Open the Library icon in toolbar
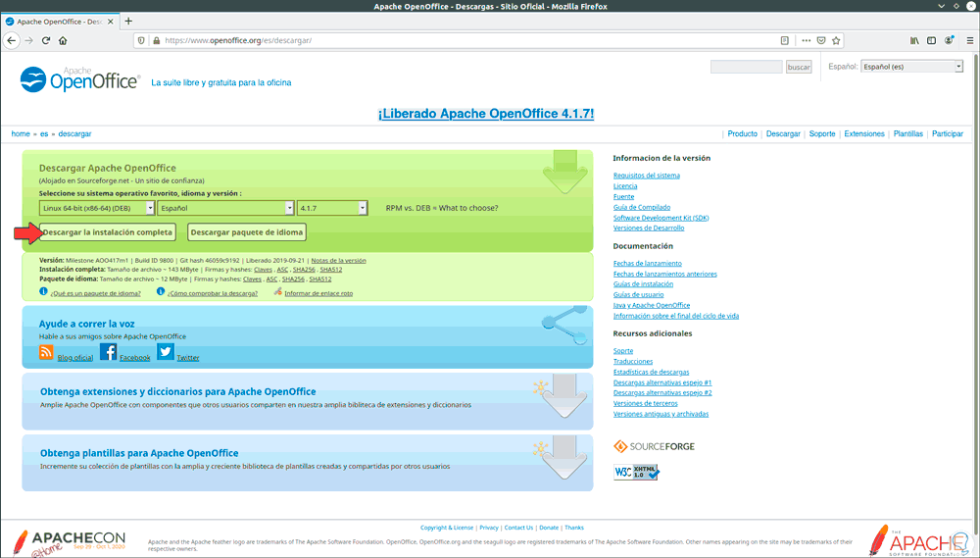The width and height of the screenshot is (980, 558). click(914, 40)
